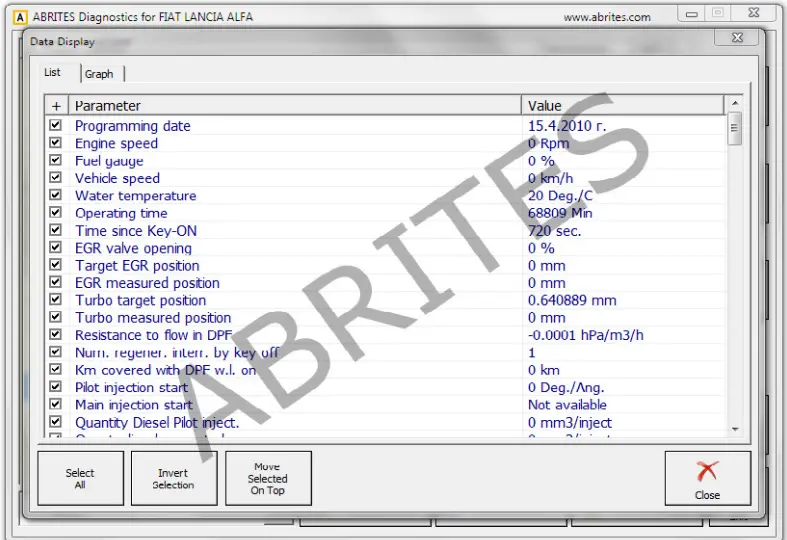
Task: Click the Parameter column header
Action: [295, 106]
